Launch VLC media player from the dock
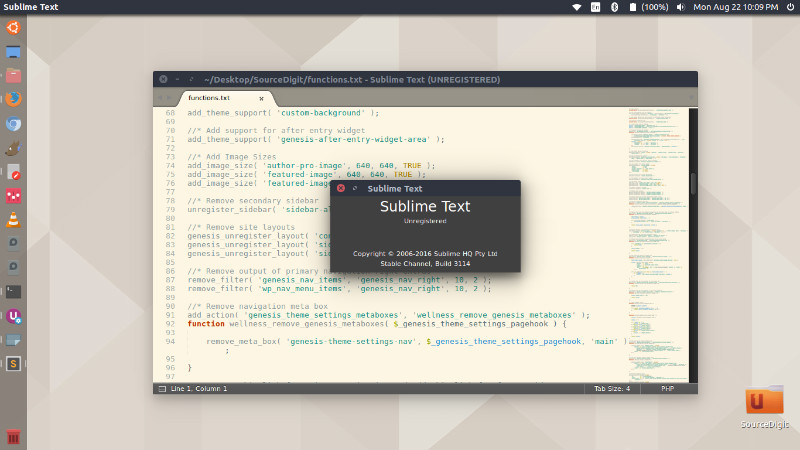The height and width of the screenshot is (450, 800). pos(13,220)
